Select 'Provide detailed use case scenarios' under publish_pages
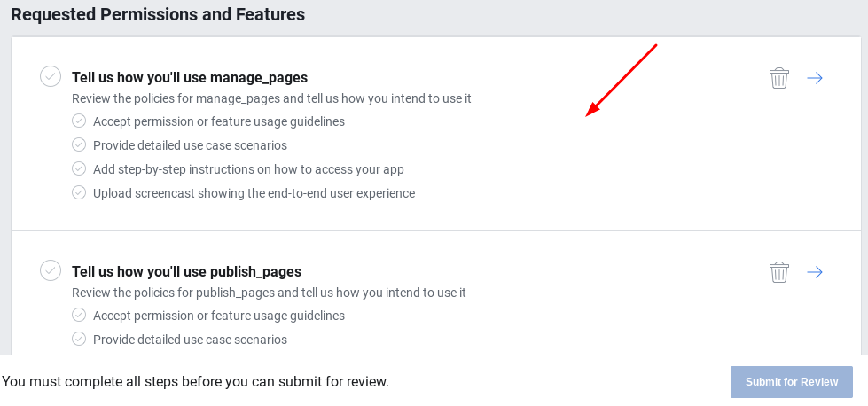This screenshot has height=406, width=868. (190, 340)
